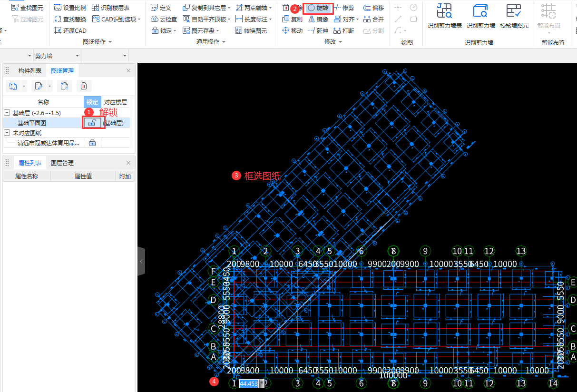This screenshot has height=392, width=577.
Task: Run 云检查 (cloud check)
Action: (x=164, y=19)
